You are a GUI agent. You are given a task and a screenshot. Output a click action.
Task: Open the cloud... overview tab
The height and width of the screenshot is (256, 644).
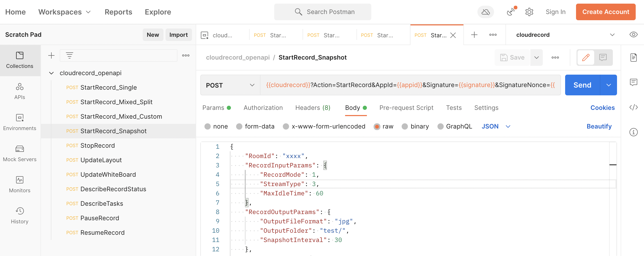pyautogui.click(x=222, y=35)
